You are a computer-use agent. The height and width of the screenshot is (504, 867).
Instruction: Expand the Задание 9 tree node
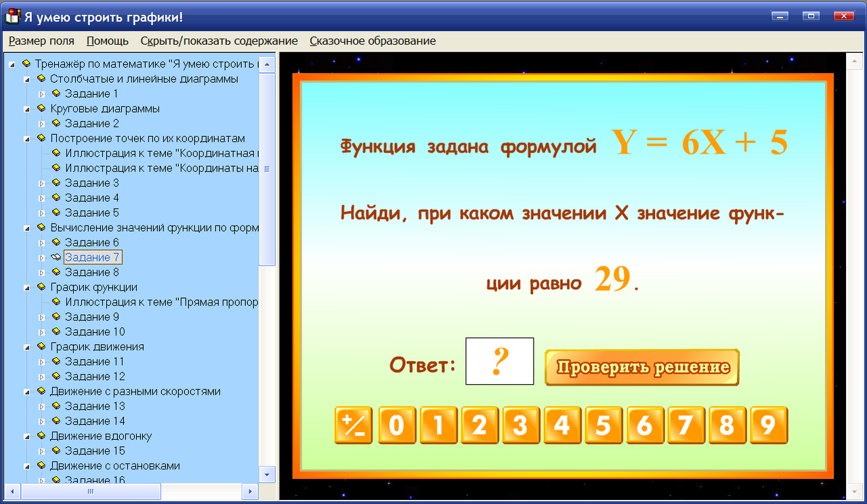(x=41, y=316)
